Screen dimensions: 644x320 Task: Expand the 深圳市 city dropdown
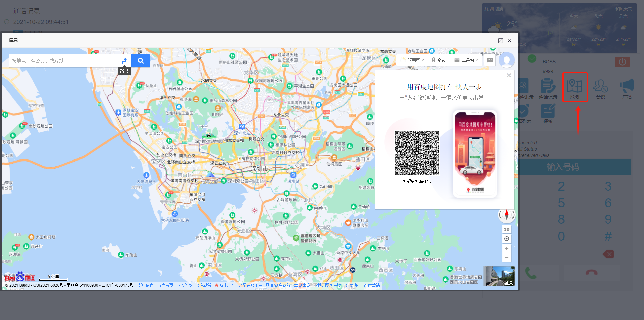click(x=415, y=60)
